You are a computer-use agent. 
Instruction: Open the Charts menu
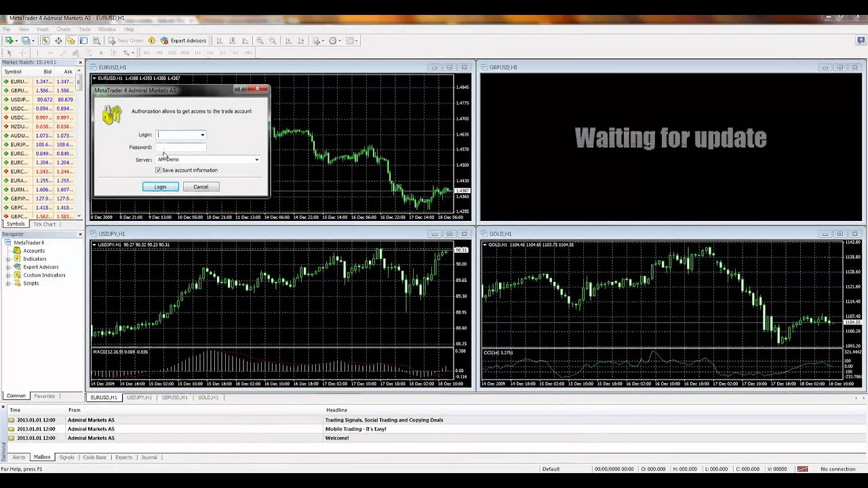click(63, 29)
